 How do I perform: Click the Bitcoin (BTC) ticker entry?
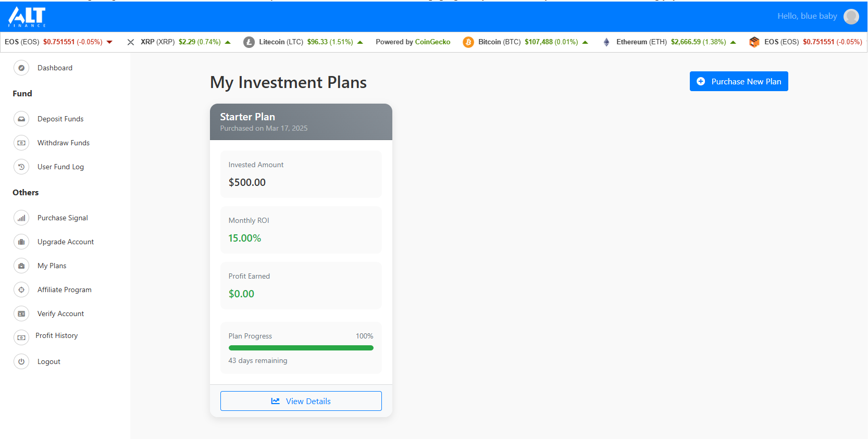point(525,42)
